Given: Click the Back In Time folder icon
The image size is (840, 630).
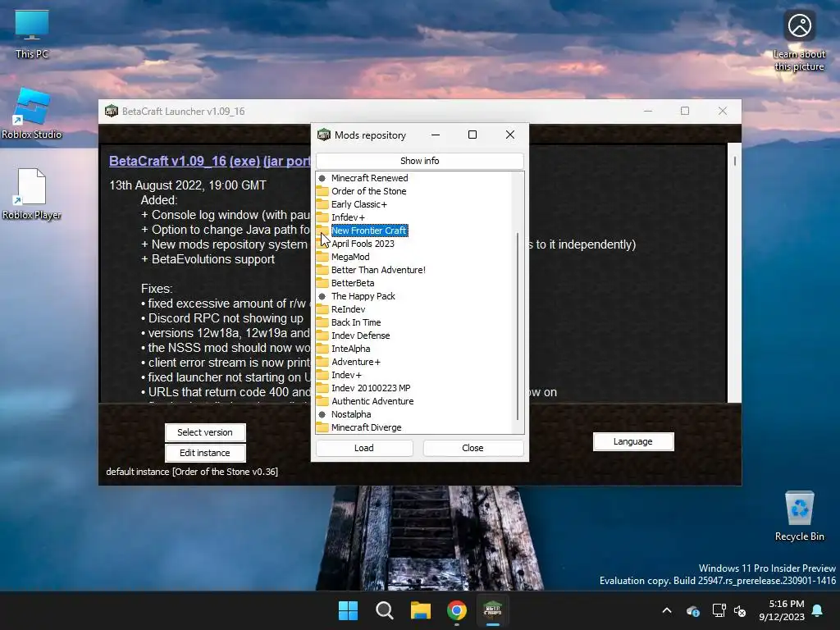Looking at the screenshot, I should tap(322, 322).
